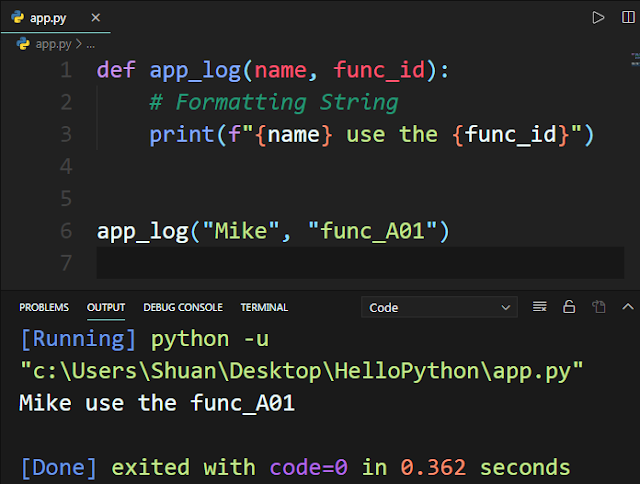Clear the output panel contents
Screen dimensions: 640x484
click(540, 306)
